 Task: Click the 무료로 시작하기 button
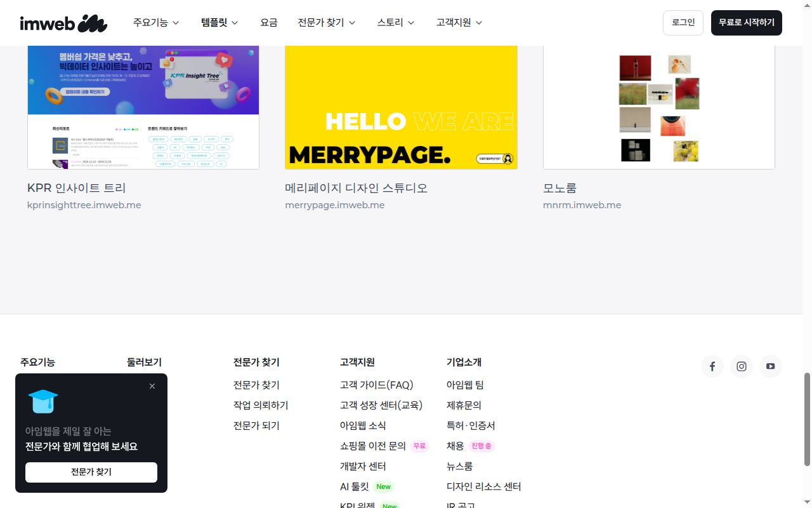point(747,23)
